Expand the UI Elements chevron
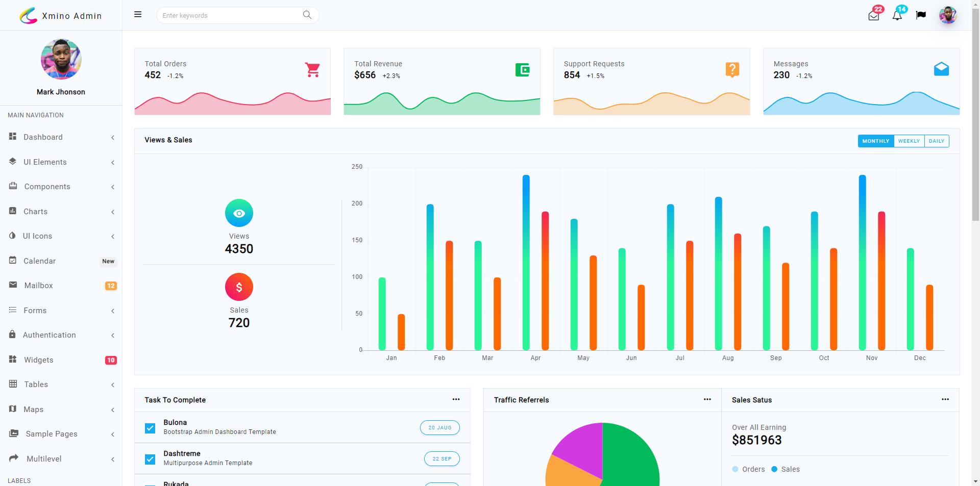 pyautogui.click(x=113, y=163)
